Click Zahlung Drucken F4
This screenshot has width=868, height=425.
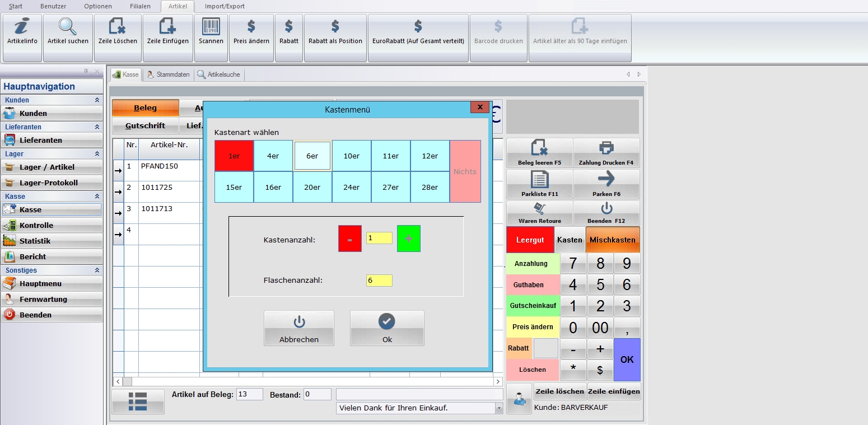tap(606, 153)
